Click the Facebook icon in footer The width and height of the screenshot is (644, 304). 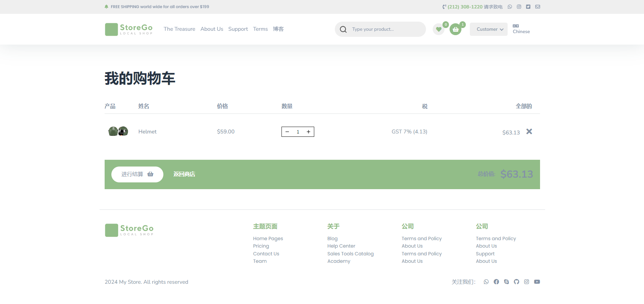(496, 282)
